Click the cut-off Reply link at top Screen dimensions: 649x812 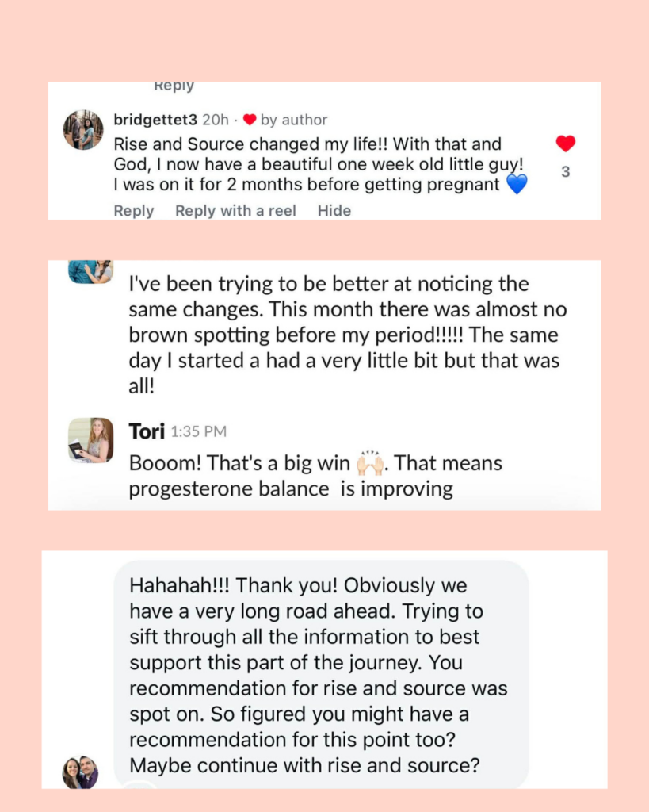coord(174,86)
